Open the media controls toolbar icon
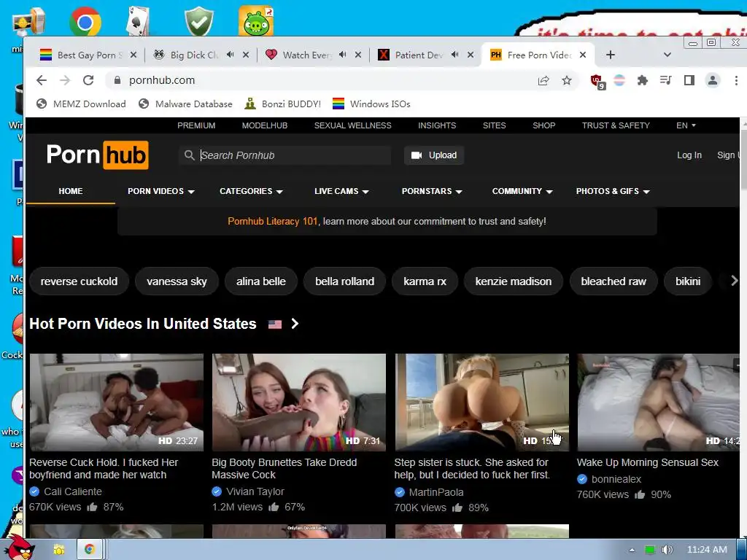The width and height of the screenshot is (747, 560). tap(665, 80)
